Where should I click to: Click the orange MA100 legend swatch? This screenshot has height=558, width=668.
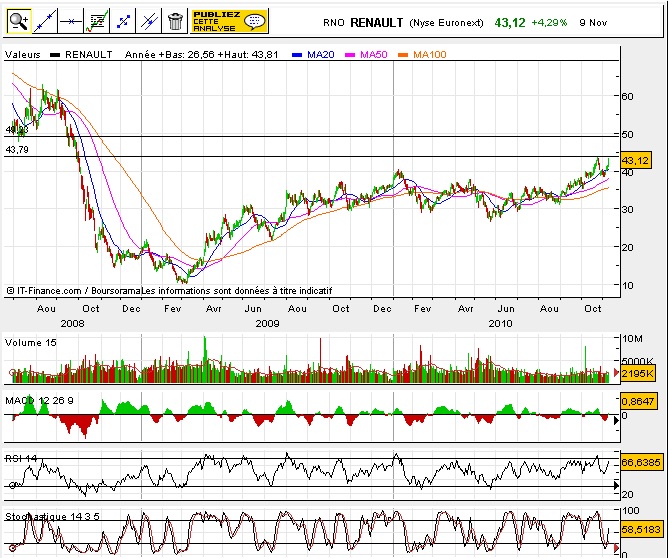403,55
